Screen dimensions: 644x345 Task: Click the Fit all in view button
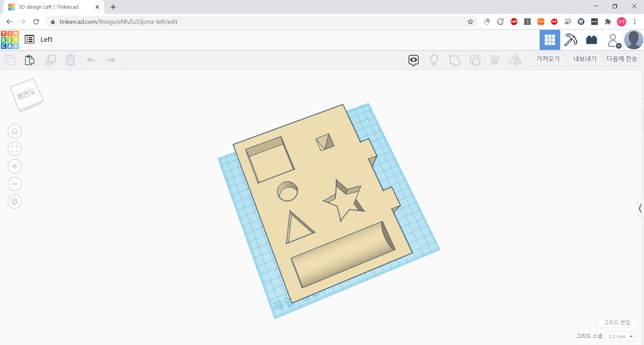pos(15,149)
